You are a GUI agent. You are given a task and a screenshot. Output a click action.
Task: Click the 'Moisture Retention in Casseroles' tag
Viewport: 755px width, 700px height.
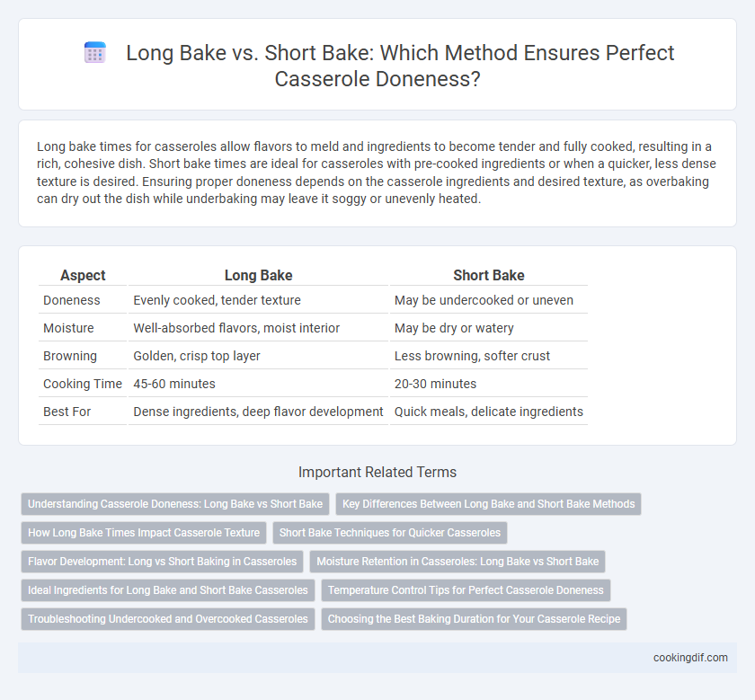(x=457, y=562)
